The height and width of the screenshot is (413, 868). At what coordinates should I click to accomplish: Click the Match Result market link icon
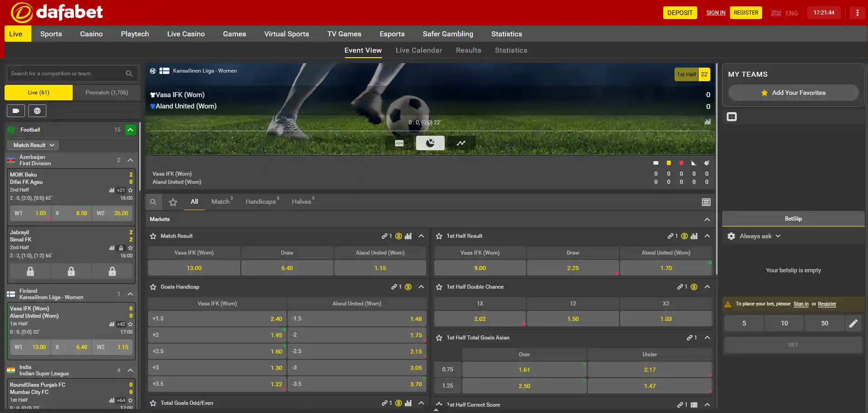(x=384, y=236)
